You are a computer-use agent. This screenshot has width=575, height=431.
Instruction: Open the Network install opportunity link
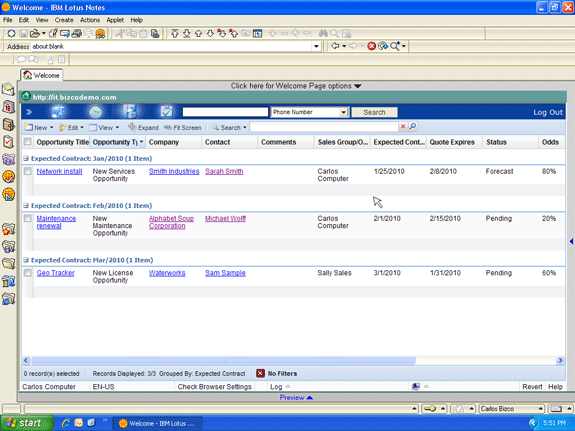click(x=59, y=171)
